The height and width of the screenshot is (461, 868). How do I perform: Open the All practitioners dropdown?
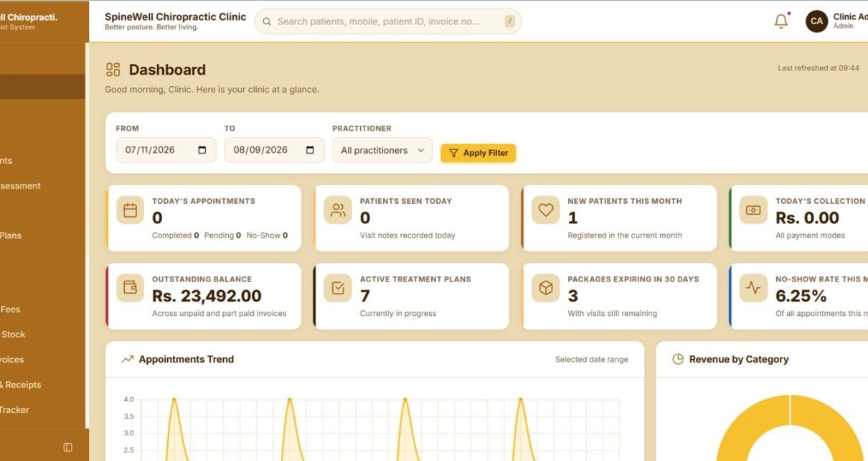point(382,150)
